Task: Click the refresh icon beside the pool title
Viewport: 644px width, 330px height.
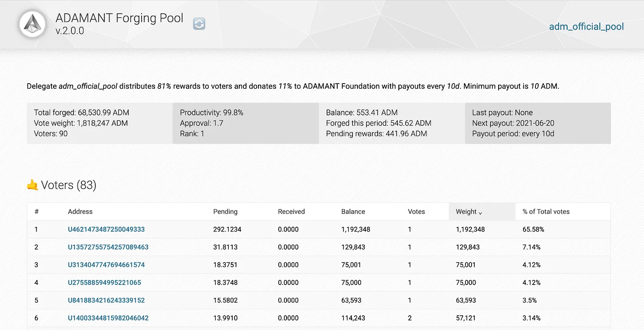Action: 199,24
